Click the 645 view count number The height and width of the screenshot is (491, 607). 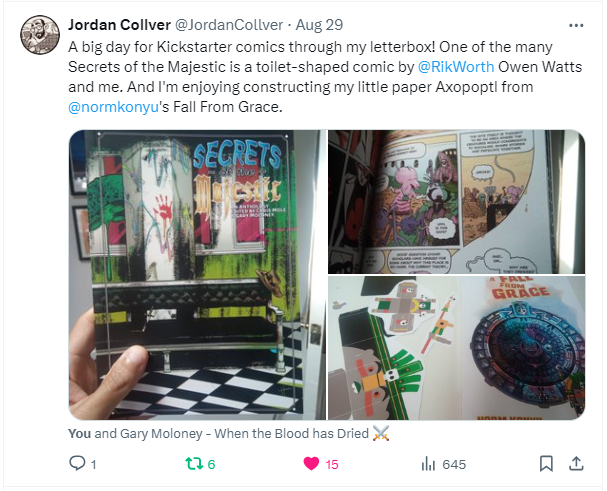coord(454,464)
